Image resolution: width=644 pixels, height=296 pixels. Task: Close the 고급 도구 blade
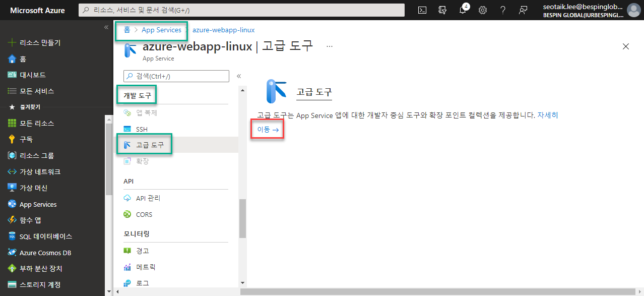626,46
